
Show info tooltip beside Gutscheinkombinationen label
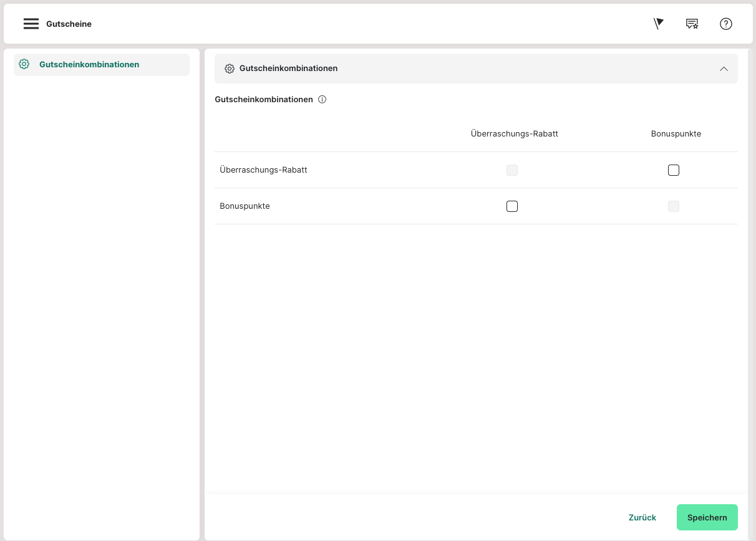click(x=322, y=100)
